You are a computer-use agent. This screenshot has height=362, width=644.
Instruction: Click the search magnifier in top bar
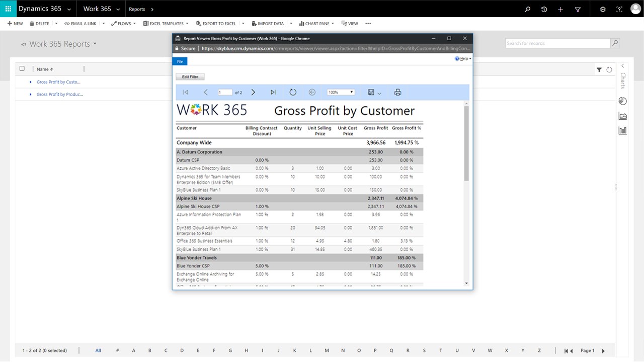pyautogui.click(x=527, y=9)
